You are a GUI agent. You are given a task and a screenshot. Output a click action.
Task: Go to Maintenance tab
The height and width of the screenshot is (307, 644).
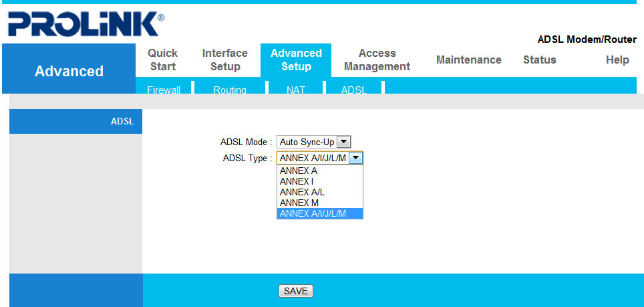(468, 60)
